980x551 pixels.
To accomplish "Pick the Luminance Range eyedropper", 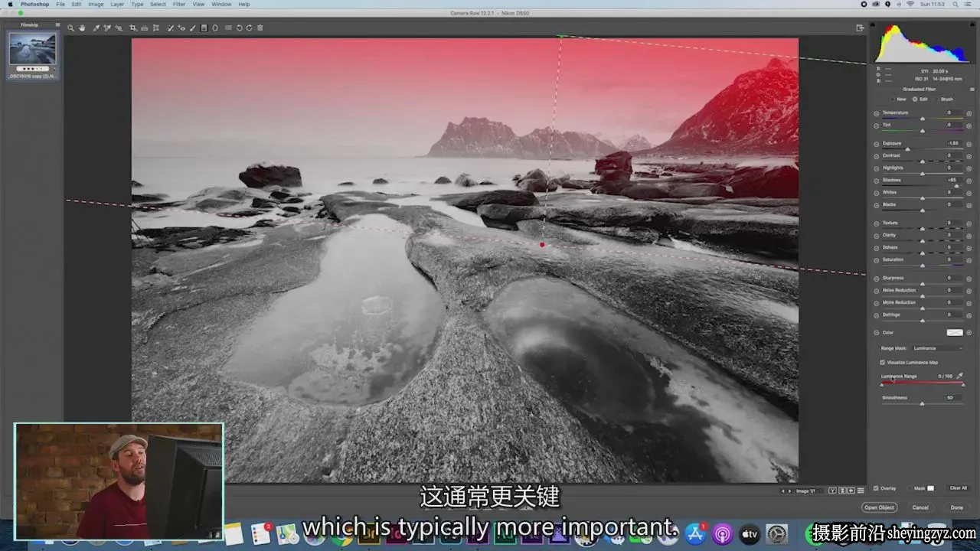I will pyautogui.click(x=960, y=376).
